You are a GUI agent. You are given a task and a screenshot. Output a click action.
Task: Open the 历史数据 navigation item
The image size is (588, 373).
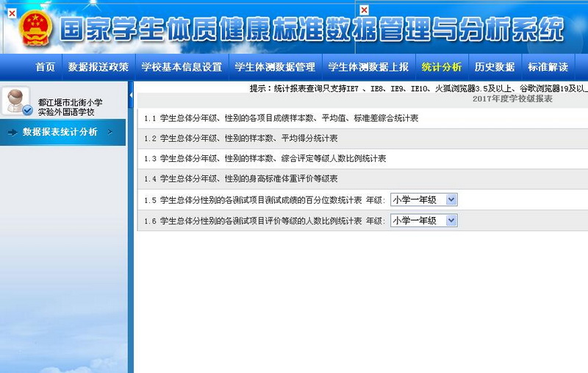coord(495,67)
